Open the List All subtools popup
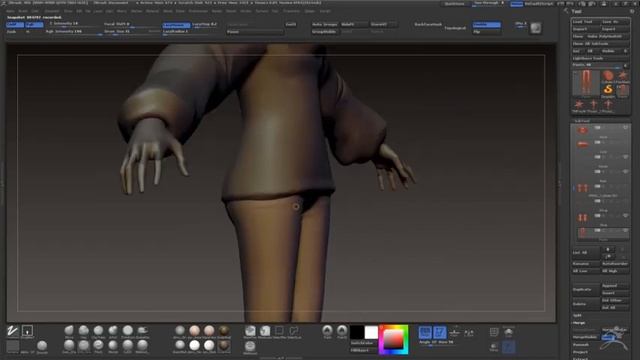640x360 pixels. [x=586, y=253]
